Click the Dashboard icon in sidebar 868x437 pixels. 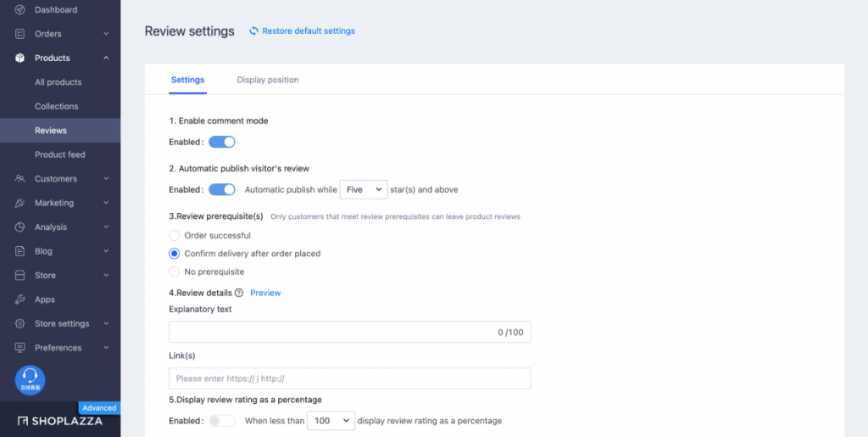pyautogui.click(x=19, y=10)
